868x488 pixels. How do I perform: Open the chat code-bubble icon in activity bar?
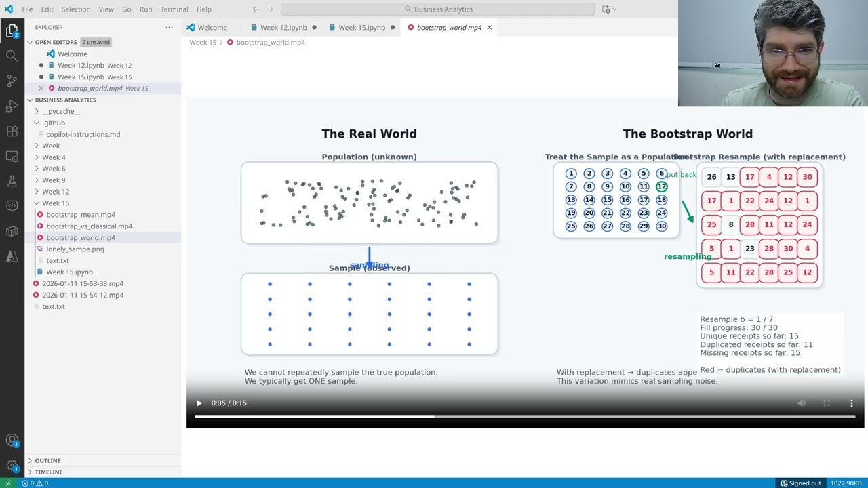(12, 206)
